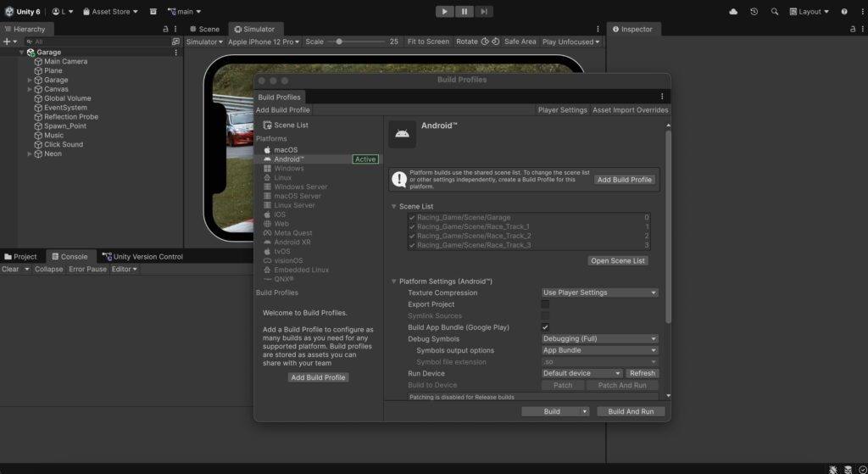Switch to the Project tab
The height and width of the screenshot is (474, 868).
pos(20,256)
